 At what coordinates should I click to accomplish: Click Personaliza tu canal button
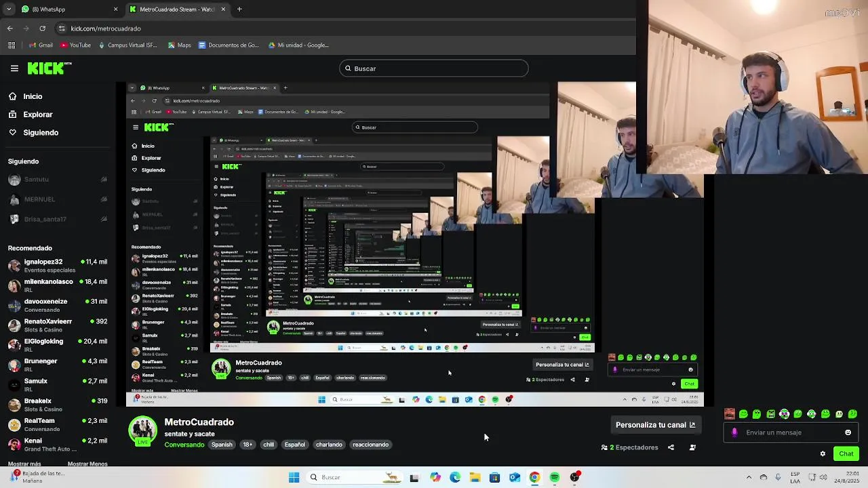[x=655, y=425]
